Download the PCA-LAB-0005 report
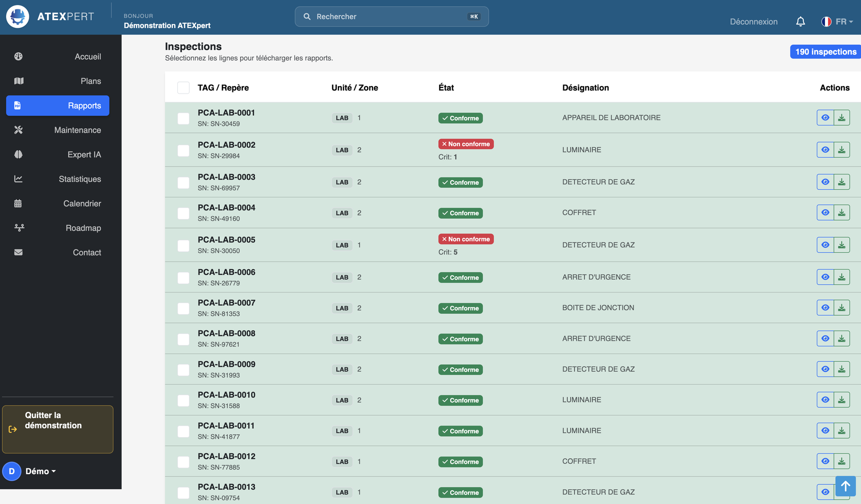 point(841,245)
